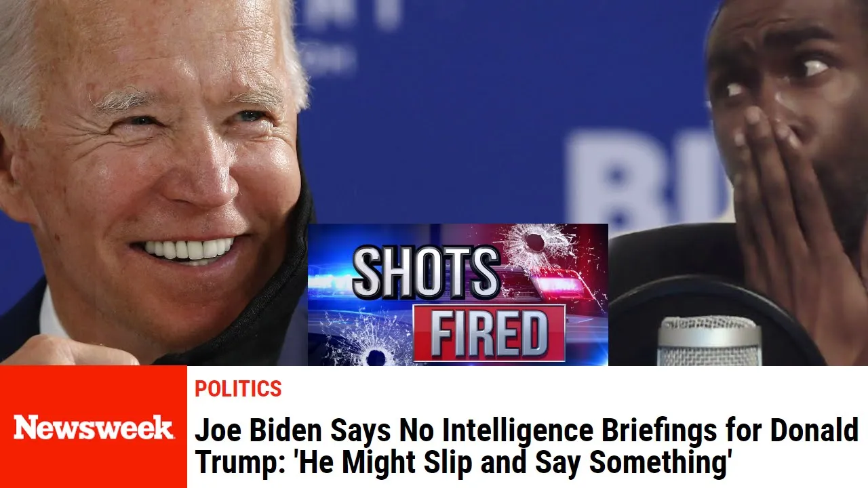Click the silver SHOTS word
This screenshot has height=488, width=868.
pos(427,272)
